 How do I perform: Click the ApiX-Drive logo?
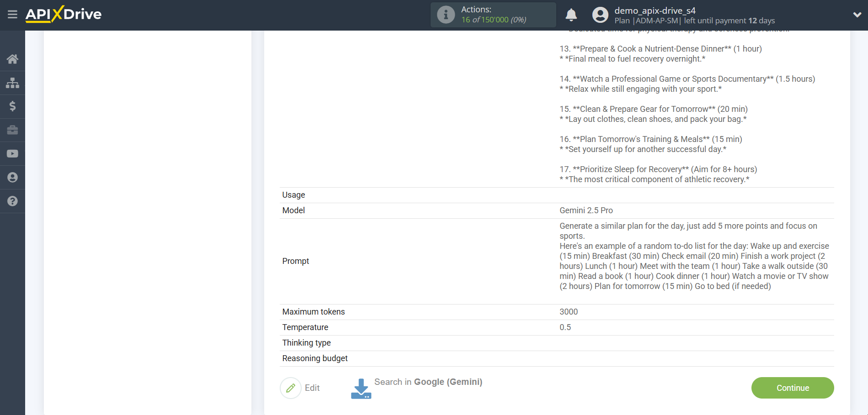pyautogui.click(x=64, y=14)
